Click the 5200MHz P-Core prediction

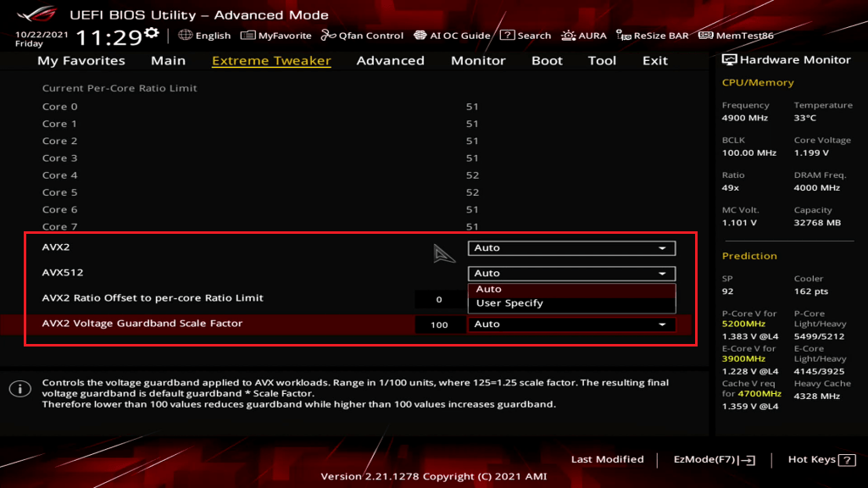tap(743, 324)
